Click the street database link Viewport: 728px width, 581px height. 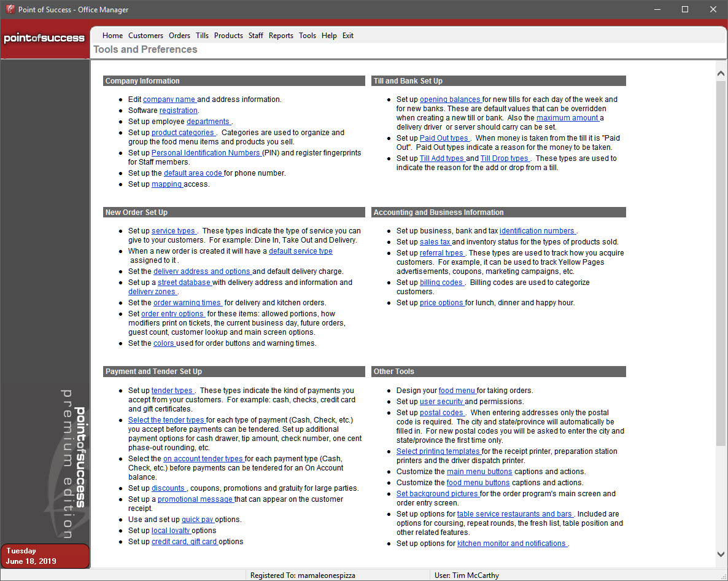coord(184,283)
